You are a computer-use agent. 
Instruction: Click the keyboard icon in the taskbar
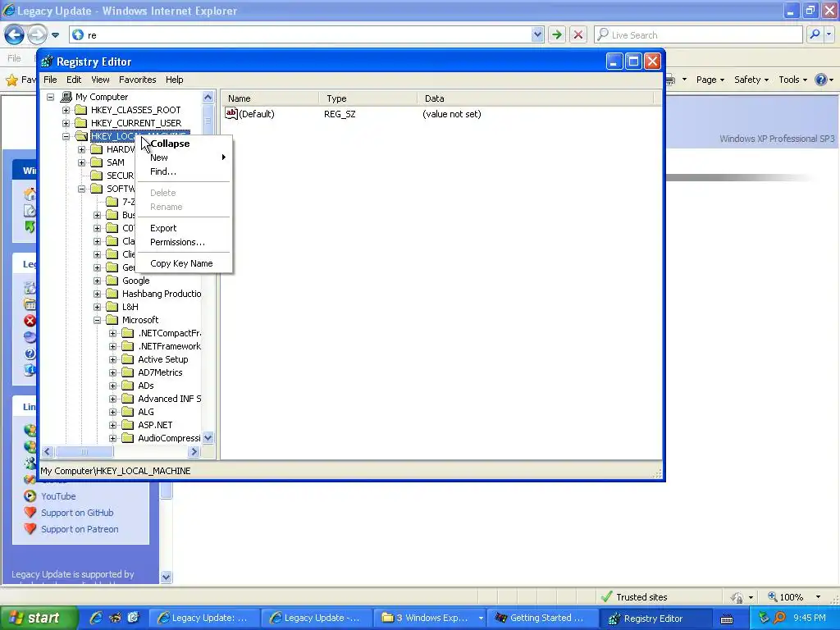(727, 619)
